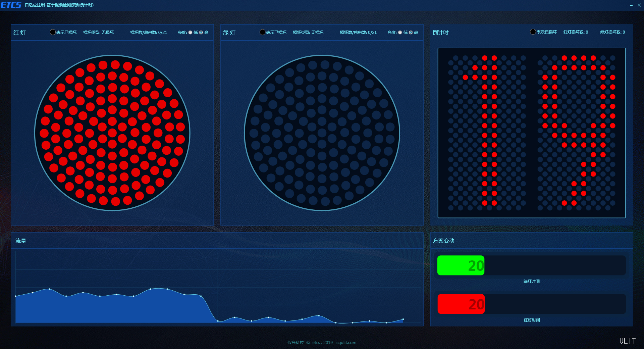Click the 红灯 损坏类型: 无损坏 label
Screen dimensions: 644x349
[98, 33]
